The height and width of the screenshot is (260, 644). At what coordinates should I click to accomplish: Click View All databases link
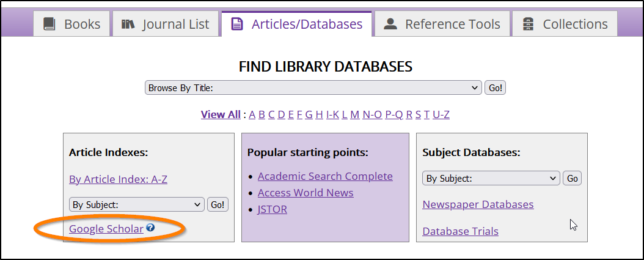tap(221, 114)
